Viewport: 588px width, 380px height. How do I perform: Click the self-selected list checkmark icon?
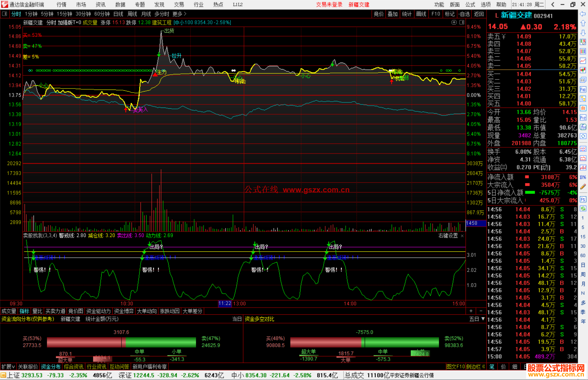[583, 42]
